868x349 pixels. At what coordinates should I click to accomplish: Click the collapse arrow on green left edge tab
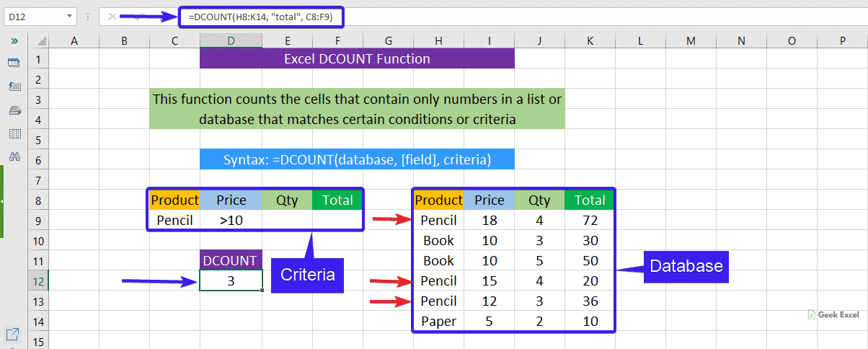2,202
